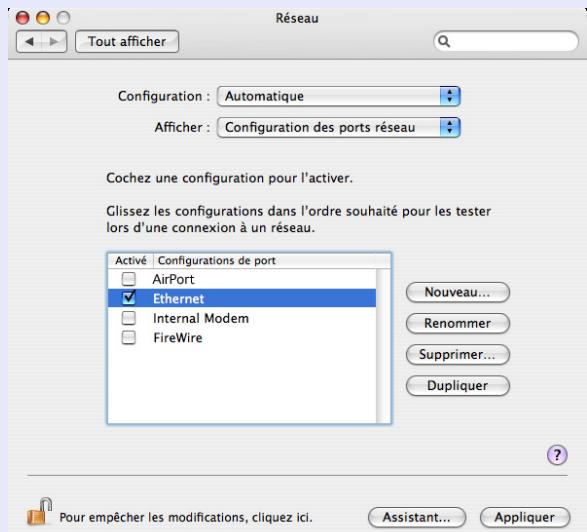The image size is (587, 532).
Task: Click the Activé column header
Action: coord(131,261)
